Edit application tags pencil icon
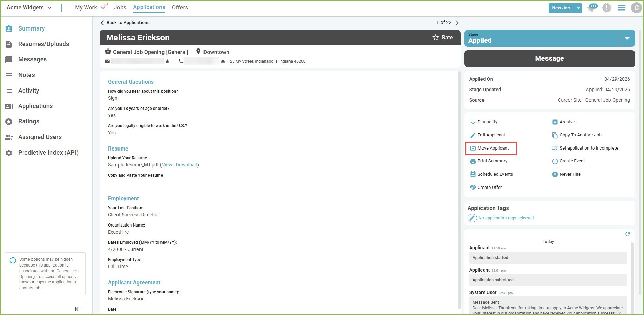The height and width of the screenshot is (315, 644). (x=472, y=218)
